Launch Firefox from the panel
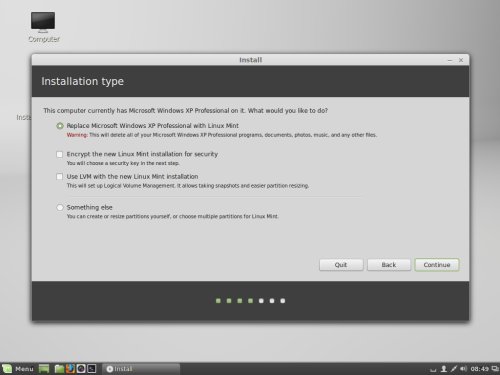This screenshot has height=375, width=500. pos(70,369)
